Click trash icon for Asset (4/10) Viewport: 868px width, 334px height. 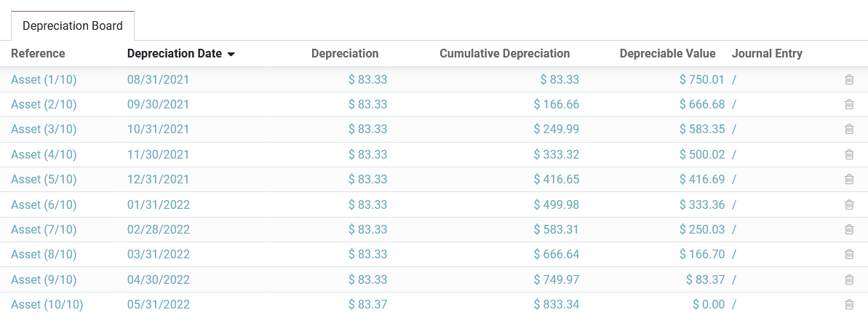point(849,154)
